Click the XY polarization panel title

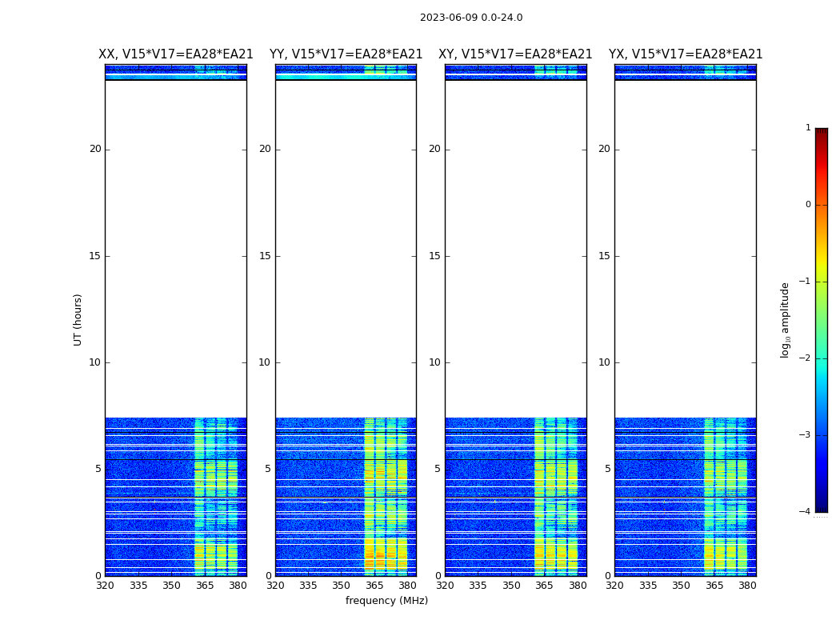[x=515, y=54]
